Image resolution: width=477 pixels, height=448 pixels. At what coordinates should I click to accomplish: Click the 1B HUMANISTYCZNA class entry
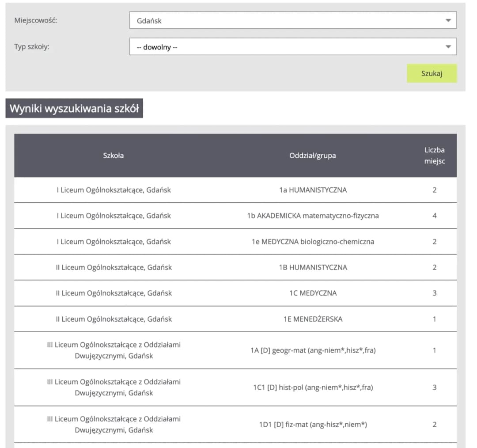coord(313,267)
